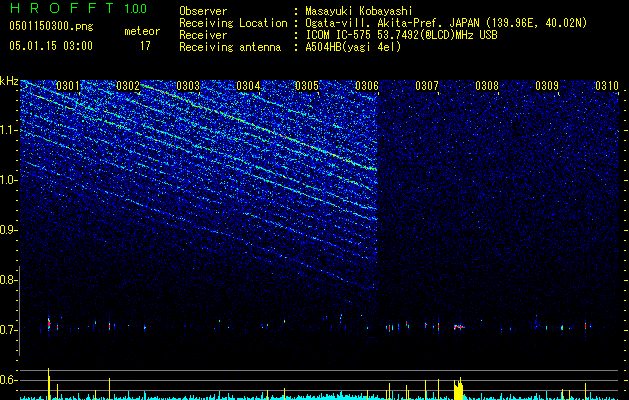Viewport: 629px width, 400px height.
Task: Click the Observer label
Action: [x=203, y=11]
